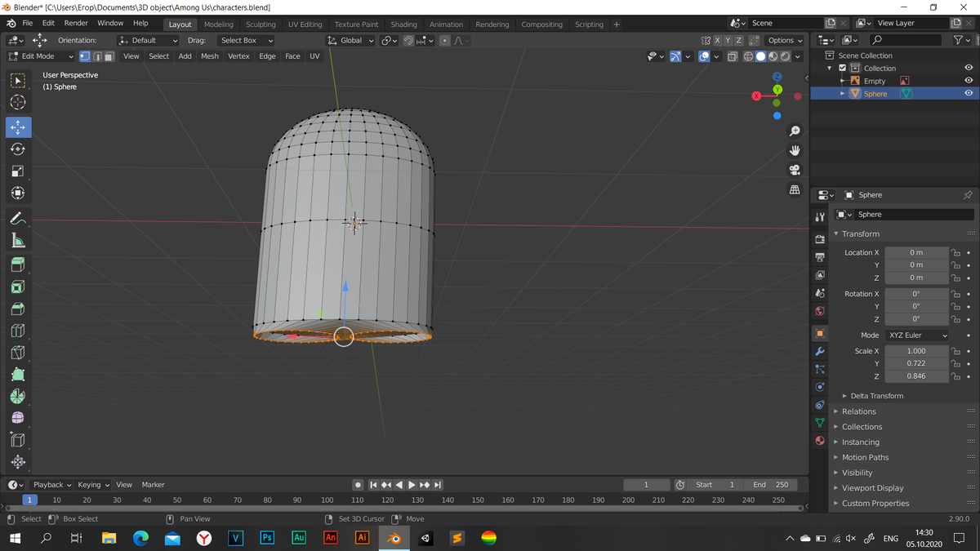Open the Mesh menu in viewport header

210,56
